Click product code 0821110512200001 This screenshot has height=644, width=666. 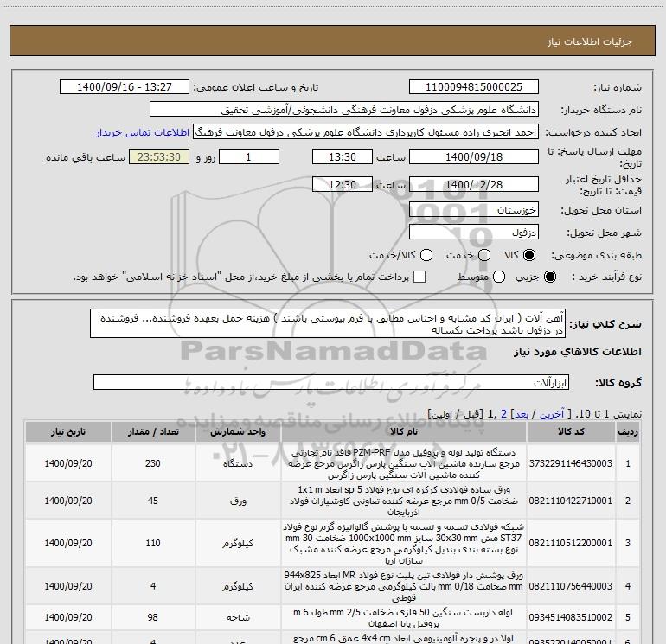(571, 543)
